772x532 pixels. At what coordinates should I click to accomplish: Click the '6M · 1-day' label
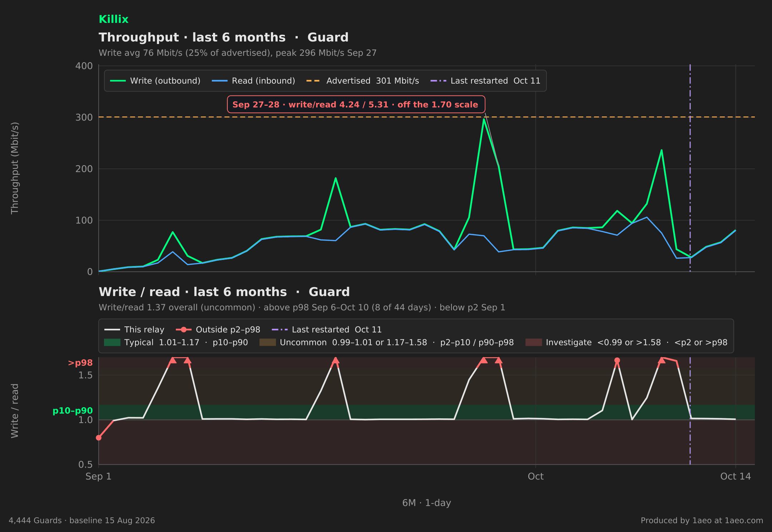point(427,503)
